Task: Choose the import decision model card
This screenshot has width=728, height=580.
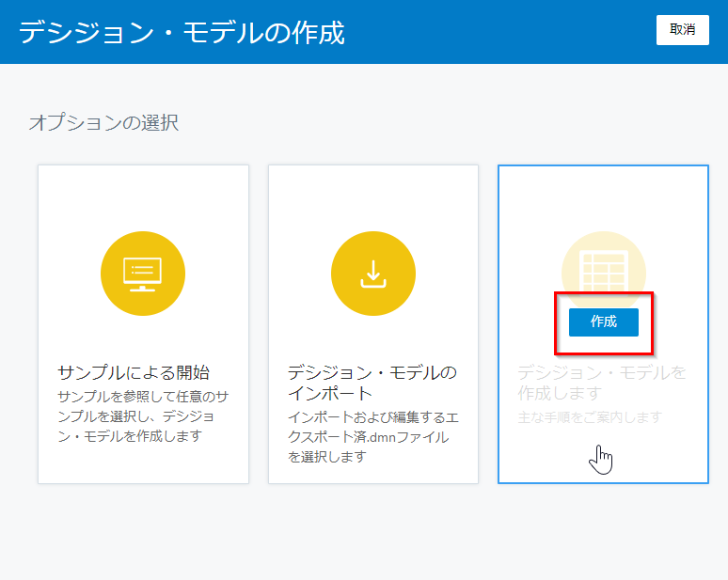Action: click(373, 324)
